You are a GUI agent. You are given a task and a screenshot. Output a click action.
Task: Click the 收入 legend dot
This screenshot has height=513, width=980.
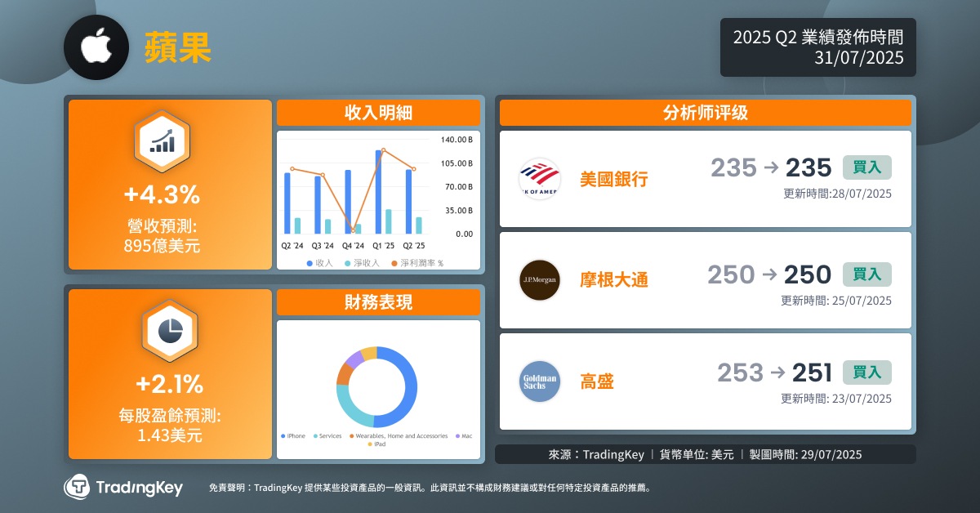[310, 263]
